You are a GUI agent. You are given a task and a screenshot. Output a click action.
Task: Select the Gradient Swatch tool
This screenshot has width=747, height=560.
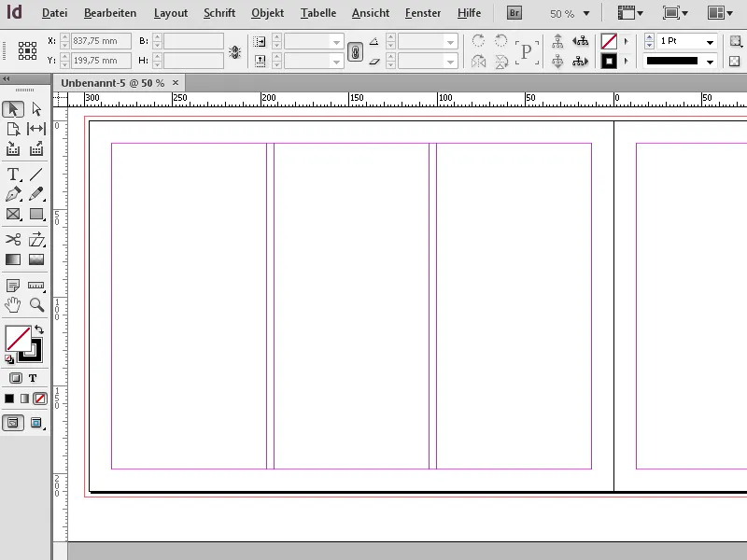13,259
